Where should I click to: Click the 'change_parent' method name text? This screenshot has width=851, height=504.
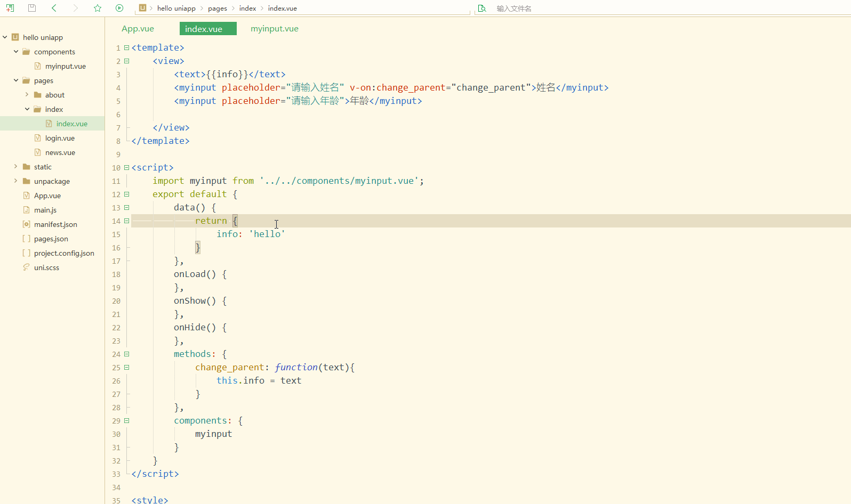[x=229, y=368]
